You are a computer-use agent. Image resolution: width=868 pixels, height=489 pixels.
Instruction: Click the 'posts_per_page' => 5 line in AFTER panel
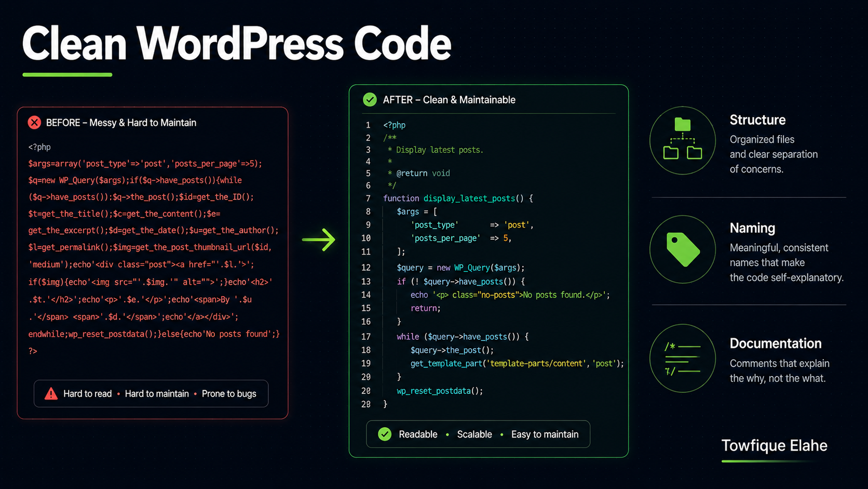[461, 238]
